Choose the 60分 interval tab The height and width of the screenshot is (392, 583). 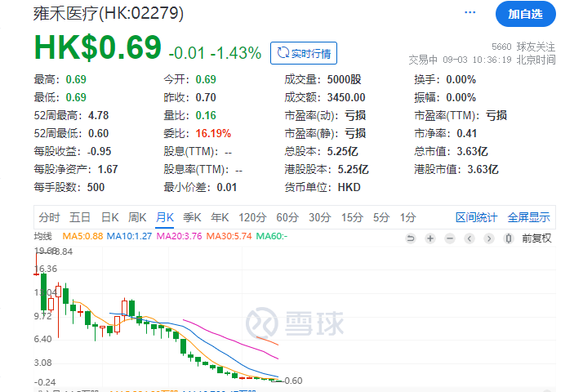pyautogui.click(x=287, y=217)
